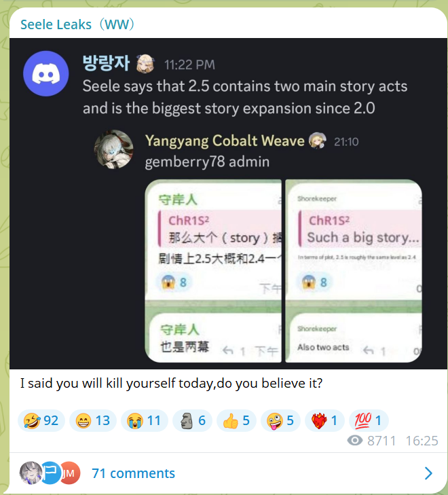448x495 pixels.
Task: Open the translated Shorekeeper screenshot thumbnail
Action: [354, 271]
